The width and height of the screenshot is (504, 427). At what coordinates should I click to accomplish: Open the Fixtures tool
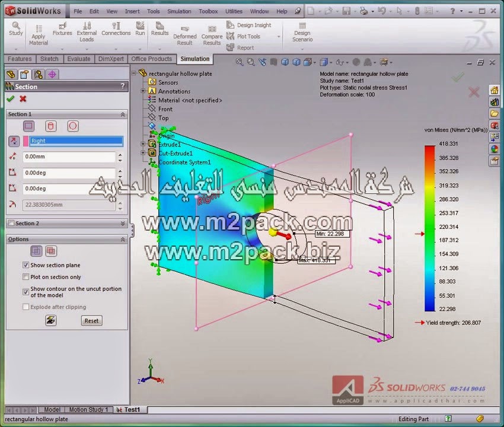click(x=62, y=28)
